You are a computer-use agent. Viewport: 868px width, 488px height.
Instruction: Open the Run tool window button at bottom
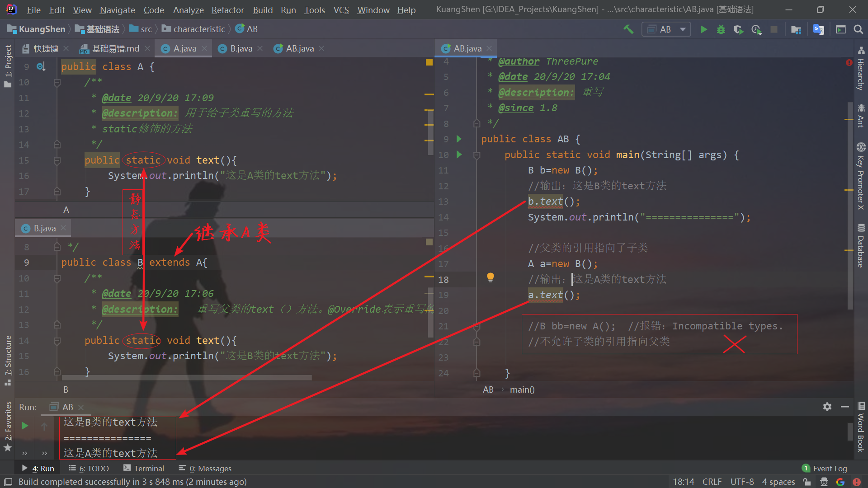point(38,469)
